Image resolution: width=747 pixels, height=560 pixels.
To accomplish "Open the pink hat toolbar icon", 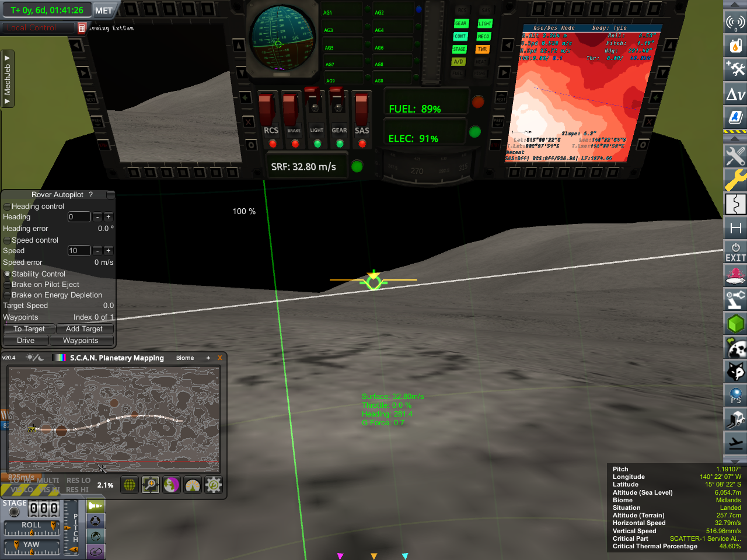I will pos(735,276).
